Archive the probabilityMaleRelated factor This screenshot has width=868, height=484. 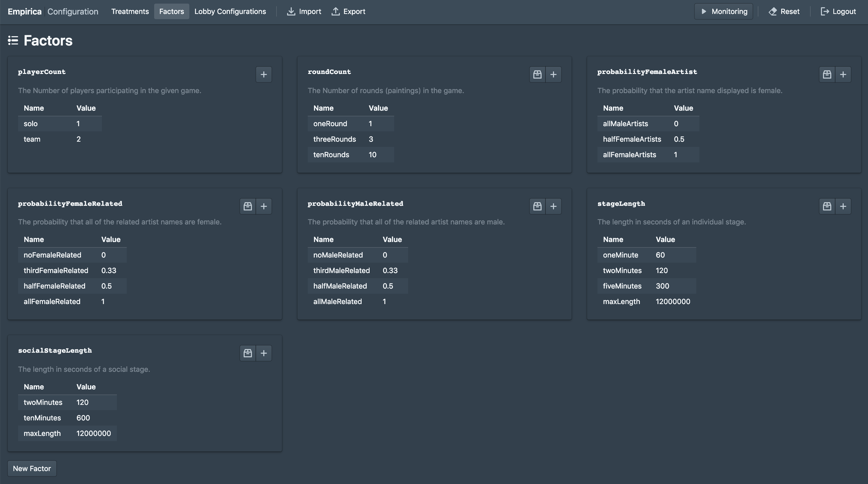537,206
